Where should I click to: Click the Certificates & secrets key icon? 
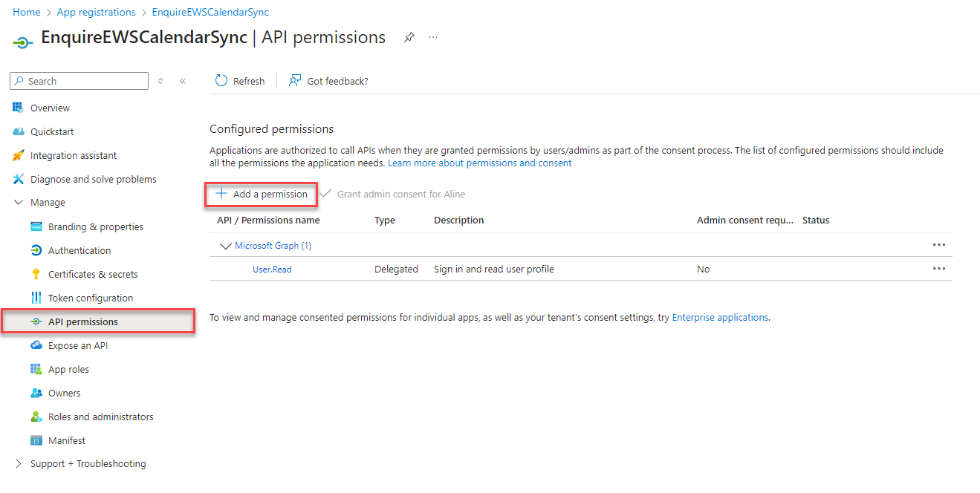click(36, 274)
